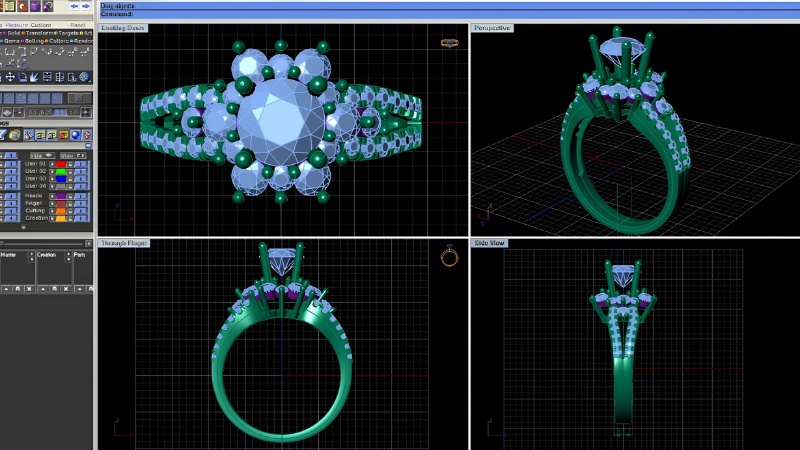Click the red tag icon in bottom toolbar

64,135
